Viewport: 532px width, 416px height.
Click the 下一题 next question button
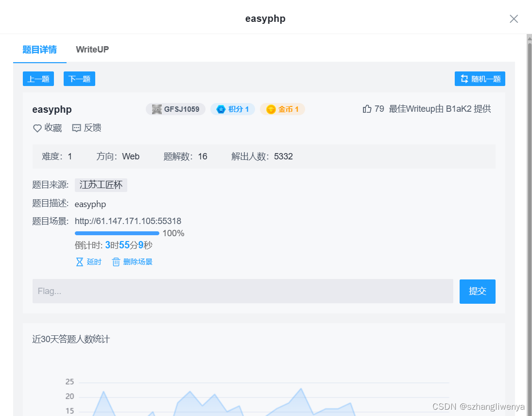click(x=79, y=78)
